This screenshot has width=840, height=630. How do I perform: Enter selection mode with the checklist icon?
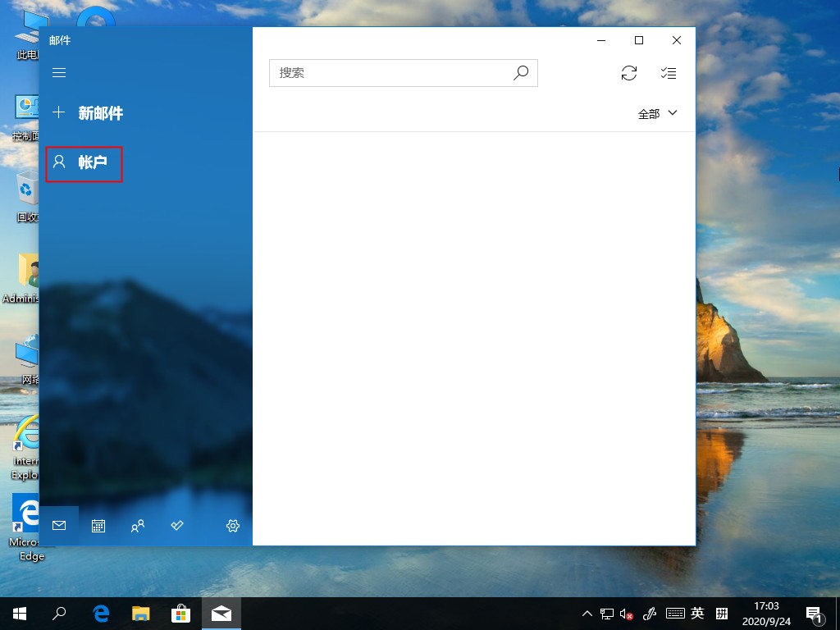click(669, 73)
